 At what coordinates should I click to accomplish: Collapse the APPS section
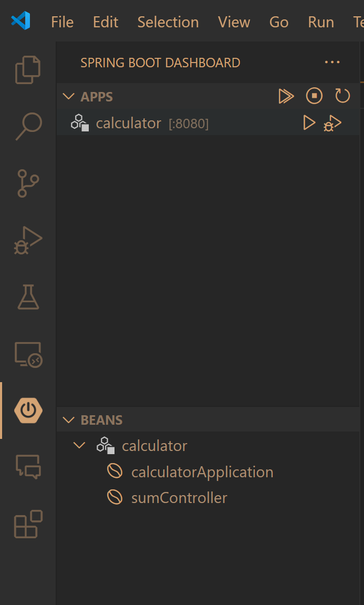click(68, 97)
